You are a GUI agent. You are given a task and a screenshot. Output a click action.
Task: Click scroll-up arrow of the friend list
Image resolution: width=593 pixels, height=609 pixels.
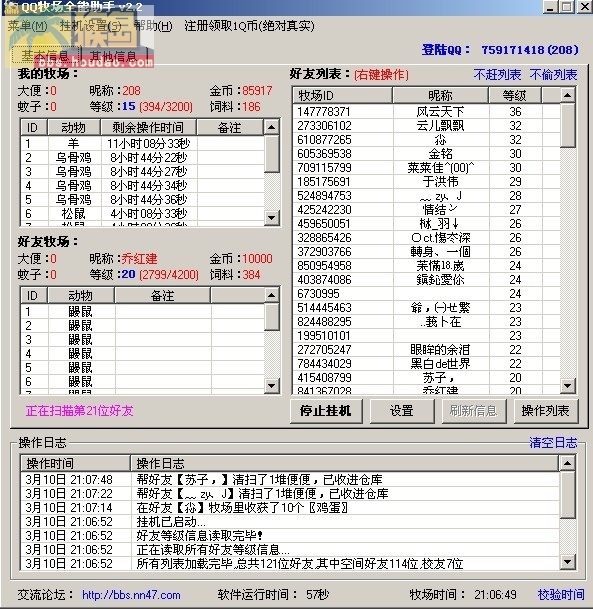pos(568,95)
